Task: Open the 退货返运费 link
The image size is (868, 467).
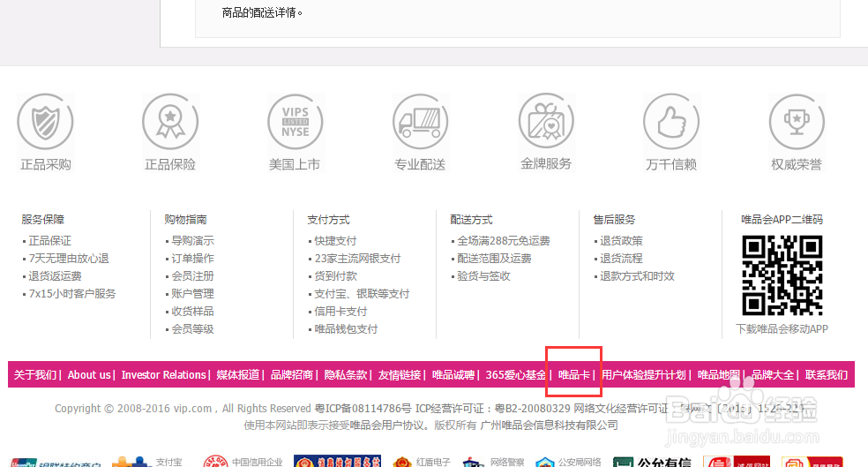Action: (x=55, y=276)
